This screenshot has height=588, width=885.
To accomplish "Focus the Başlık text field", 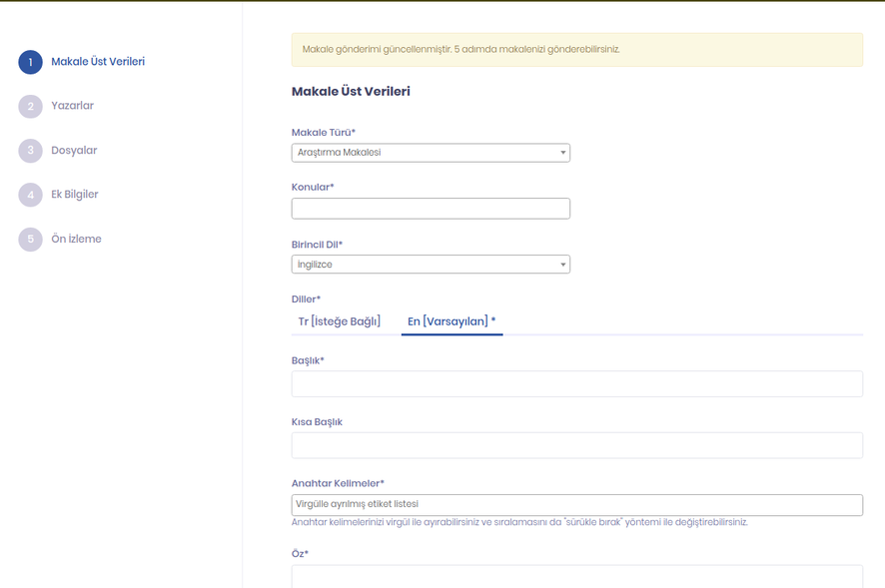I will [576, 384].
